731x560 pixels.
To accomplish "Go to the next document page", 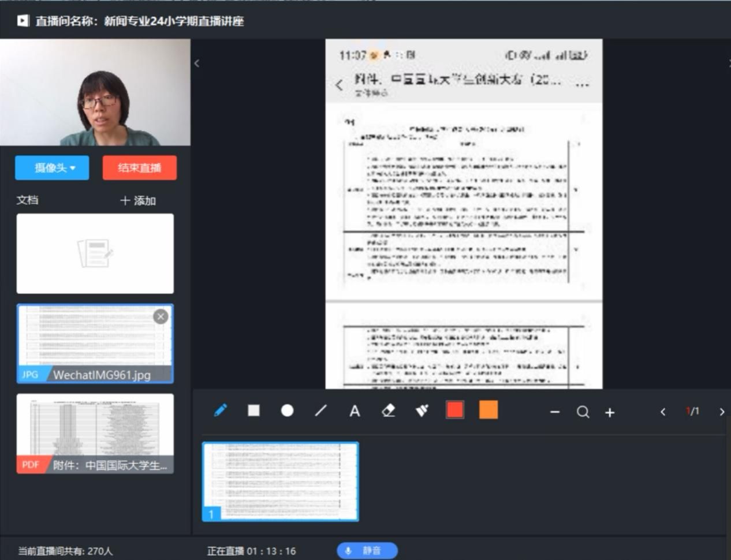I will (722, 412).
